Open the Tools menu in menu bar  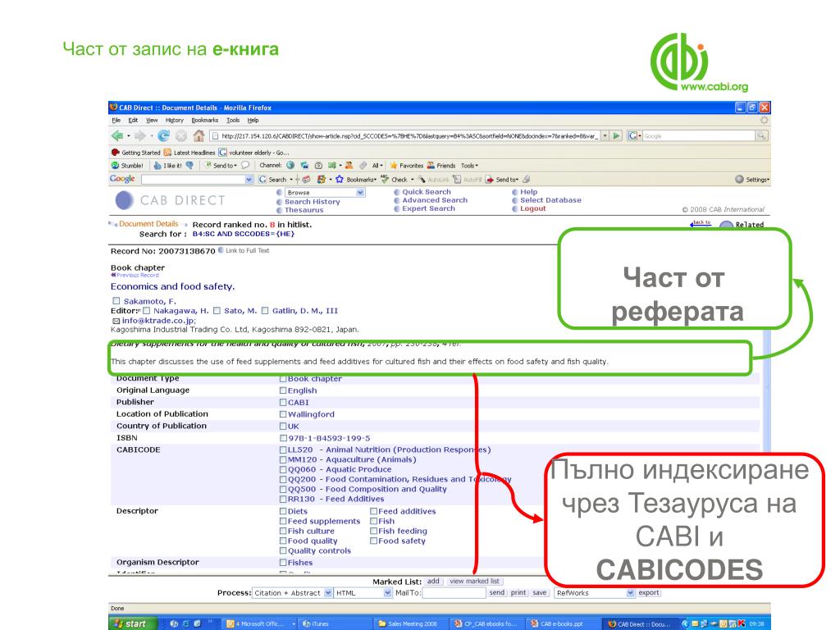[232, 121]
